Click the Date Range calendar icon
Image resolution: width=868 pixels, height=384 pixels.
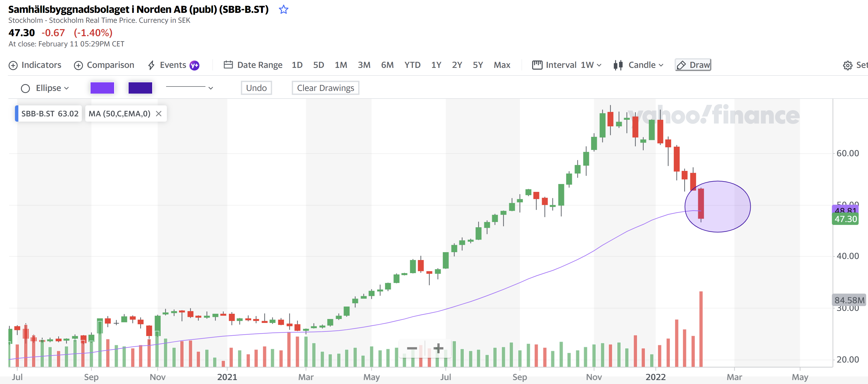[228, 65]
